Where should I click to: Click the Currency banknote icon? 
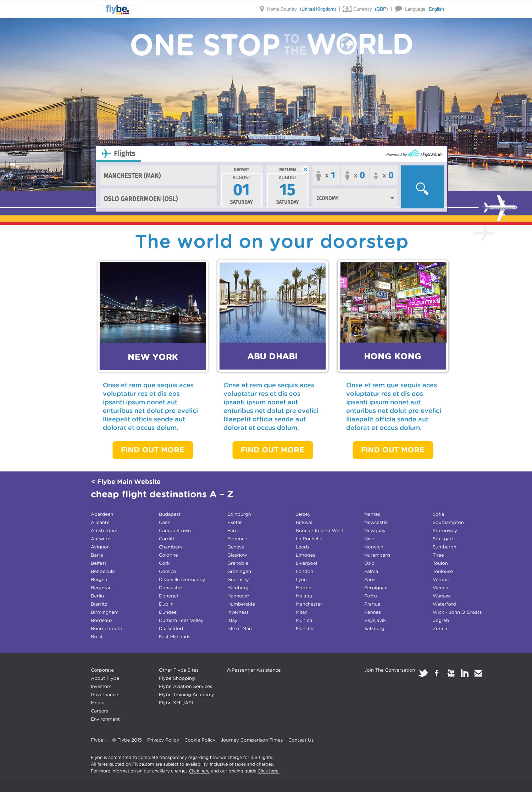(x=347, y=9)
